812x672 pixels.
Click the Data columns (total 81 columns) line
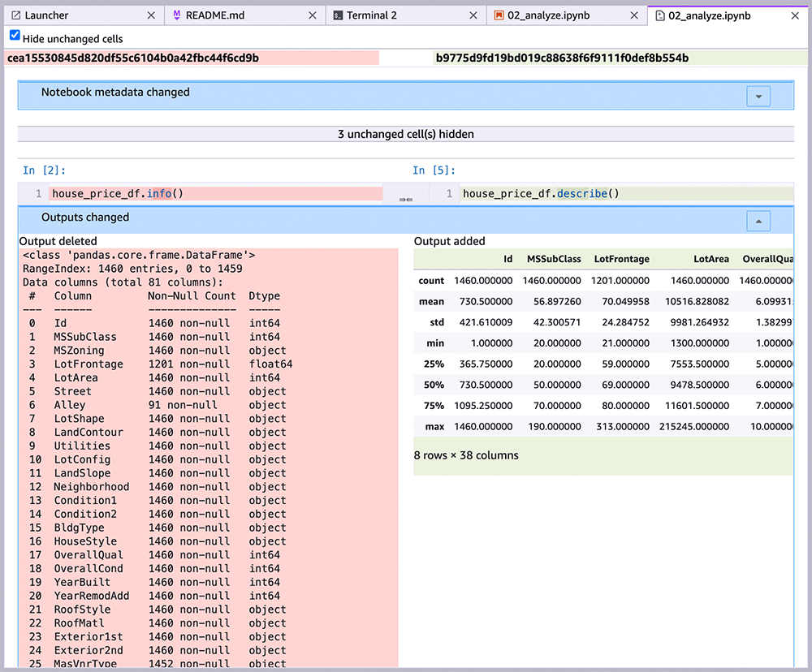[123, 282]
